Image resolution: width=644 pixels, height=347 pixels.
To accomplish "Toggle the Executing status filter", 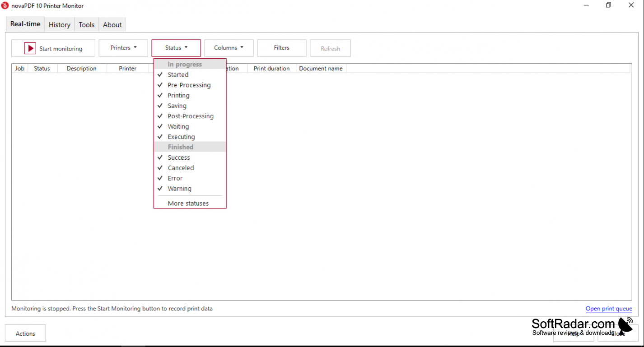I will pyautogui.click(x=190, y=137).
